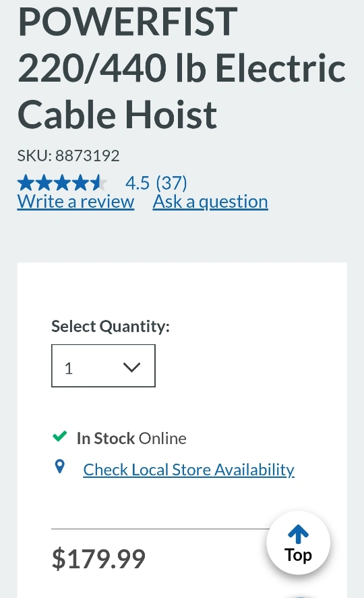The image size is (364, 598).
Task: Click the SKU number 8873192
Action: coord(88,156)
